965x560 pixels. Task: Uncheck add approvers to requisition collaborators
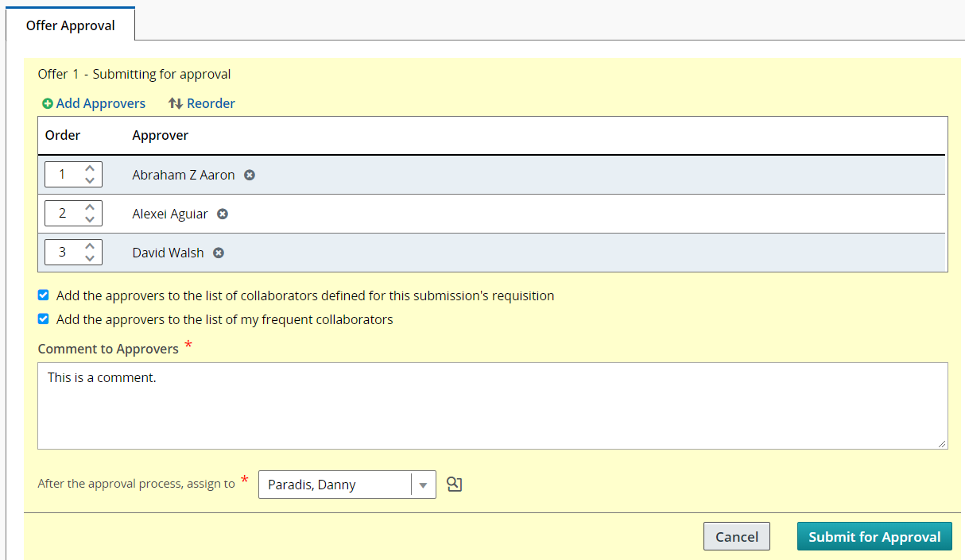click(44, 295)
